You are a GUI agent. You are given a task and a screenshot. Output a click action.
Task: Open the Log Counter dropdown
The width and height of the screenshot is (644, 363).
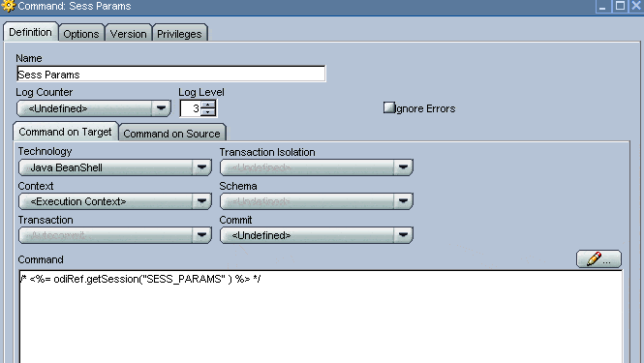point(94,108)
